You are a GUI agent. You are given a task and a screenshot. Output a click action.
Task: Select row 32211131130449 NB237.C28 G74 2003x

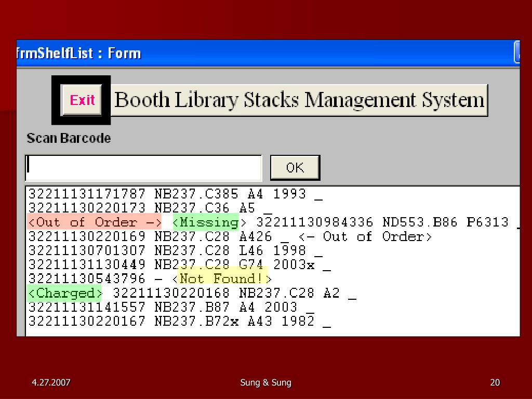click(179, 264)
